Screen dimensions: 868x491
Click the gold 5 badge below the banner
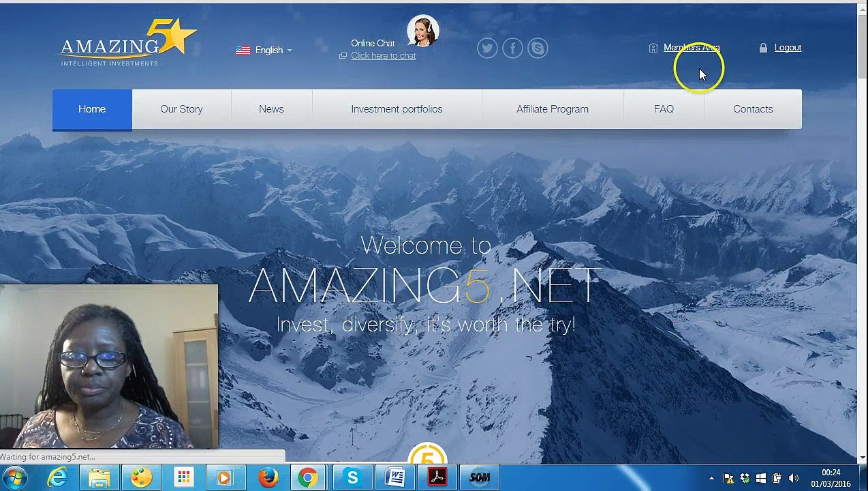427,454
